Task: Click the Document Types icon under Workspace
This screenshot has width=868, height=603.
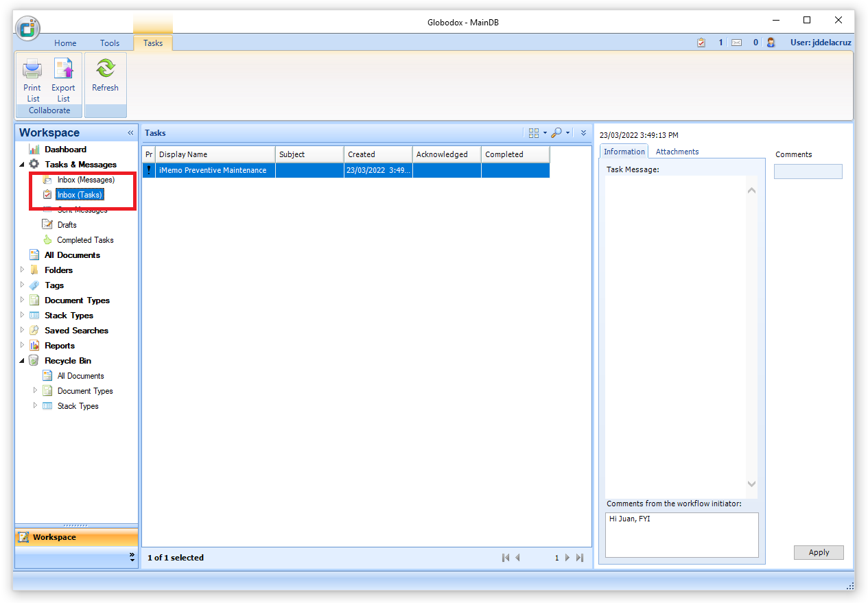Action: point(34,300)
